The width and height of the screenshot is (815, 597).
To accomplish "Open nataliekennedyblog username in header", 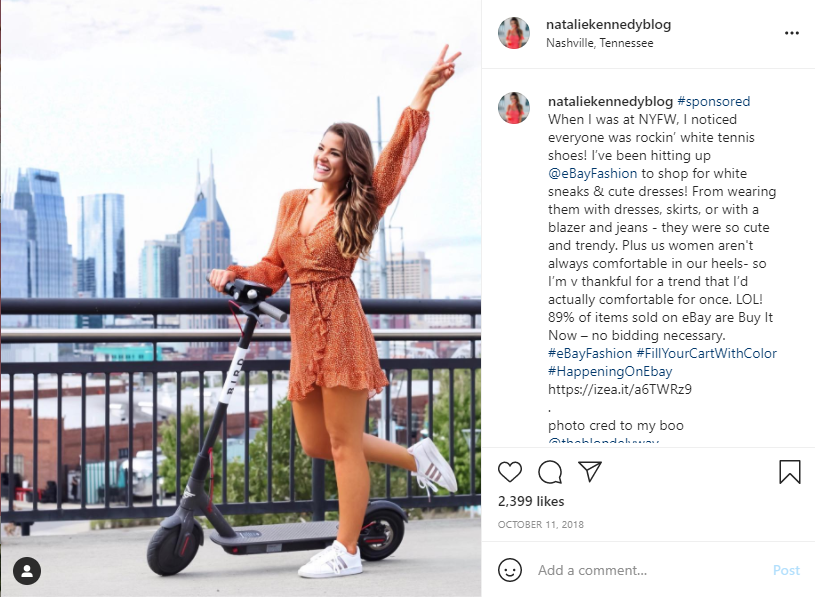I will pos(608,24).
